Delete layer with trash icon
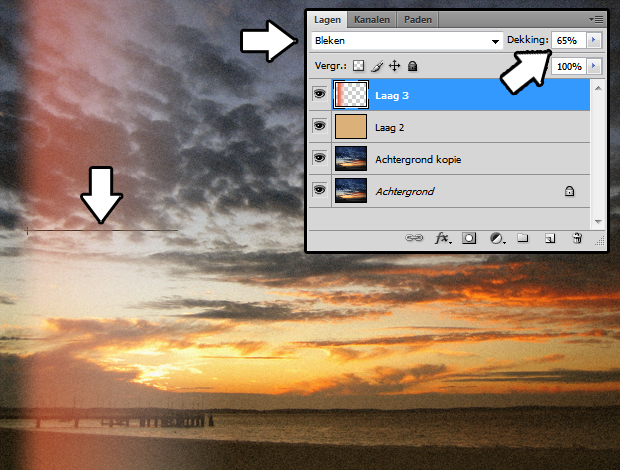The image size is (620, 470). point(577,239)
